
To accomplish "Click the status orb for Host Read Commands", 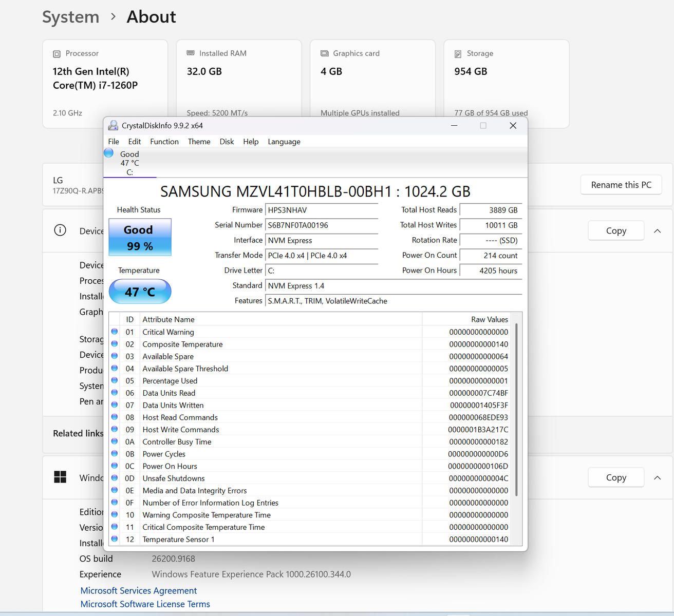I will 115,417.
